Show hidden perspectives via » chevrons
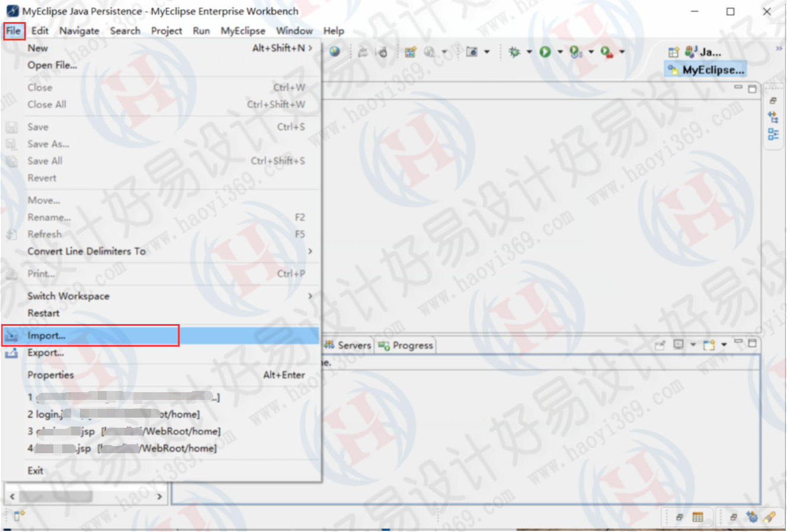 tap(779, 49)
